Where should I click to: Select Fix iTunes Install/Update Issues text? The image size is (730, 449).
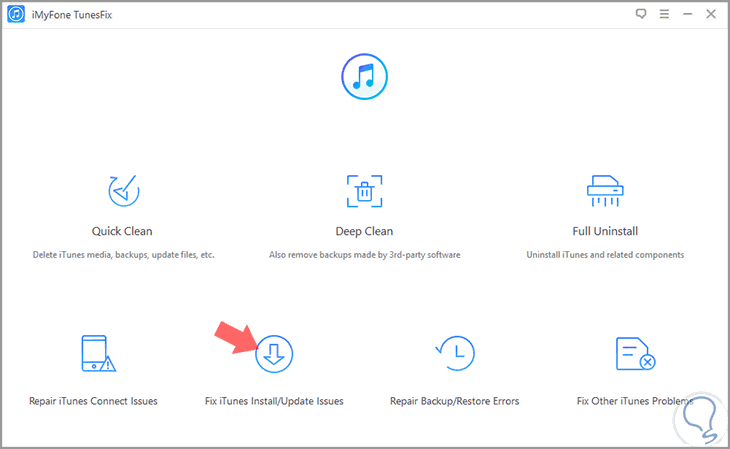[274, 401]
